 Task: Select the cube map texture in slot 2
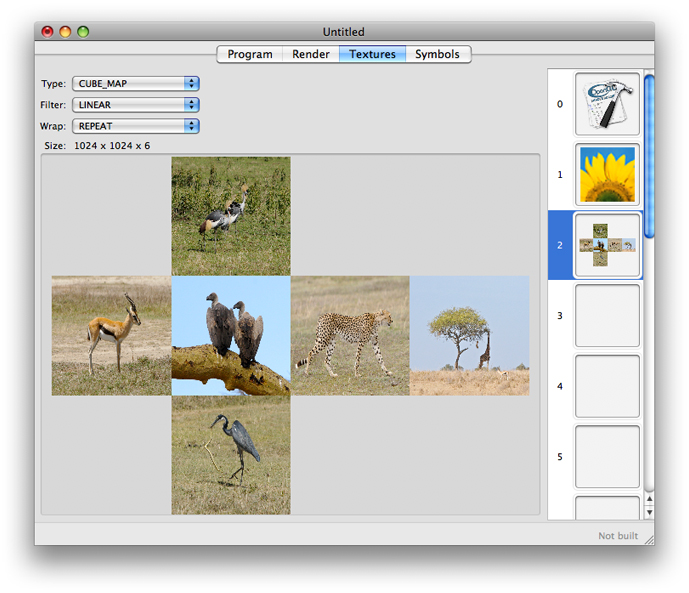pos(607,245)
